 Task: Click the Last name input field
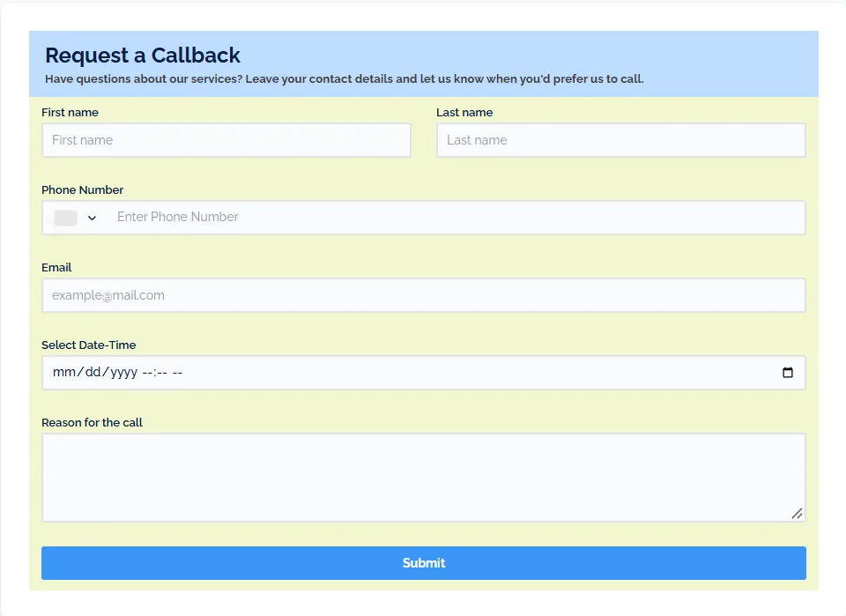(x=621, y=140)
